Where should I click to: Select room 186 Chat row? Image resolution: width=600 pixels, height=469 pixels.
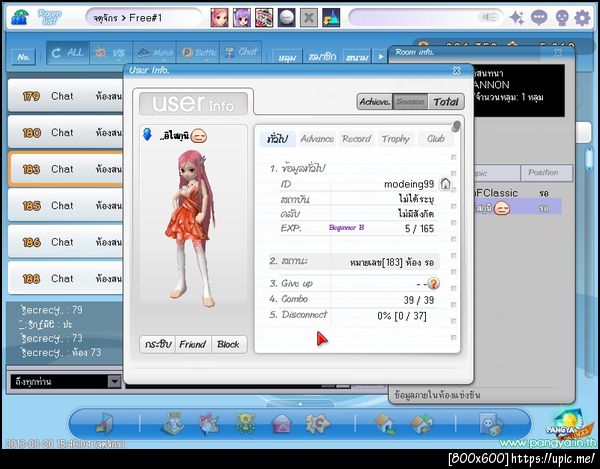pos(65,242)
